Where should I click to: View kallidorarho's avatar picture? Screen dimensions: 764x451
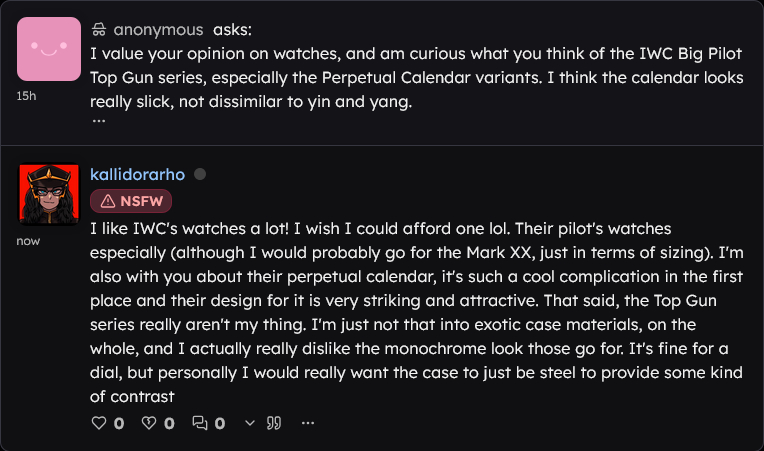(48, 193)
